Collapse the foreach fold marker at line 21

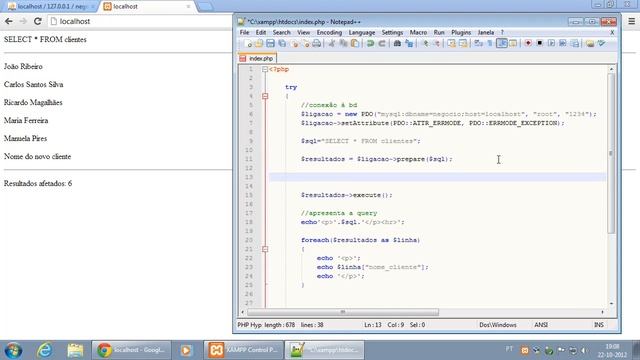265,249
